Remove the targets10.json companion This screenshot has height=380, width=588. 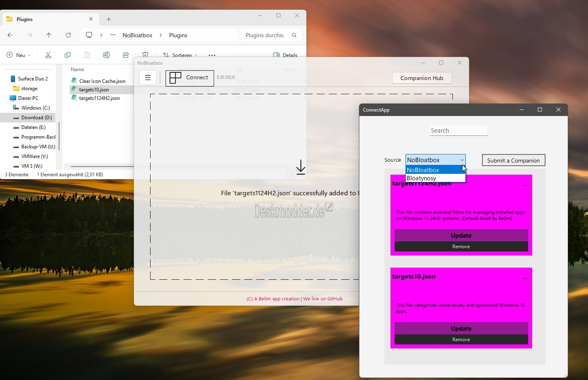tap(461, 340)
